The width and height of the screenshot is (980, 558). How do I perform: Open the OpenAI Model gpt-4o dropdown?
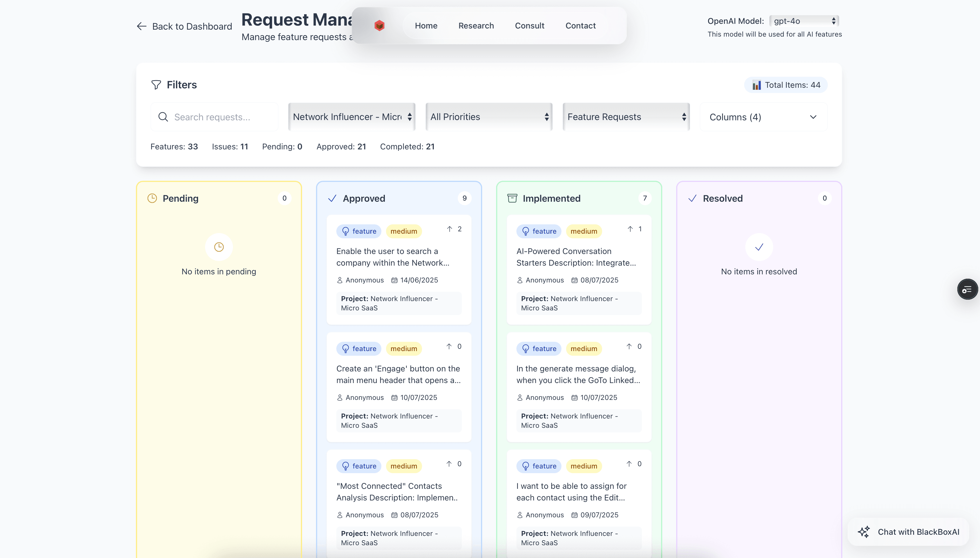click(x=804, y=21)
